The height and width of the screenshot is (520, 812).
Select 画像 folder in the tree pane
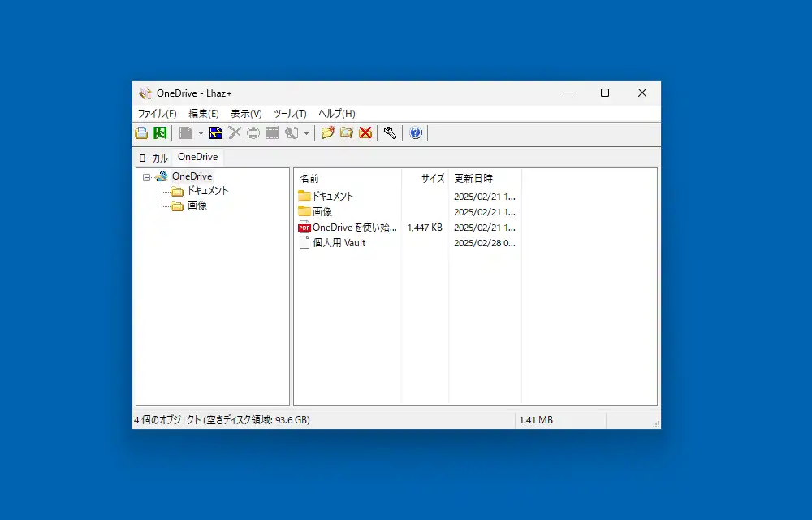(x=197, y=206)
